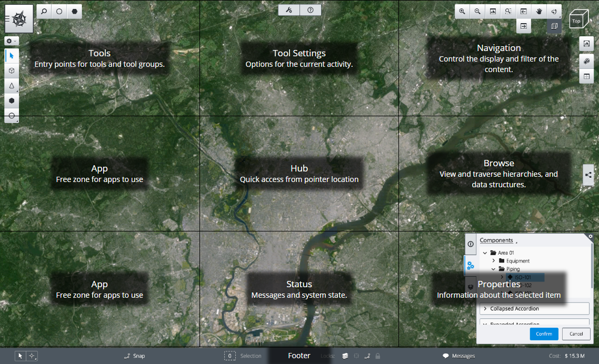
Task: Select the Area 01 folder row
Action: click(502, 253)
